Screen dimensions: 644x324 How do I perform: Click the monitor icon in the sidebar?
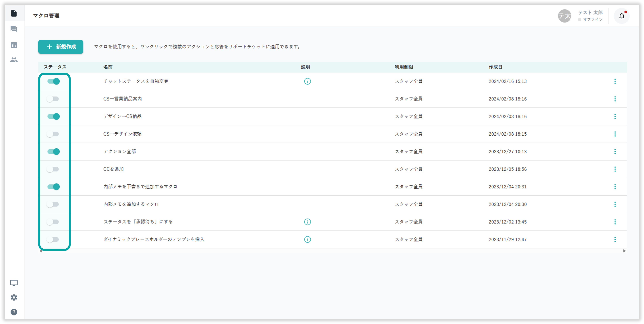click(14, 283)
